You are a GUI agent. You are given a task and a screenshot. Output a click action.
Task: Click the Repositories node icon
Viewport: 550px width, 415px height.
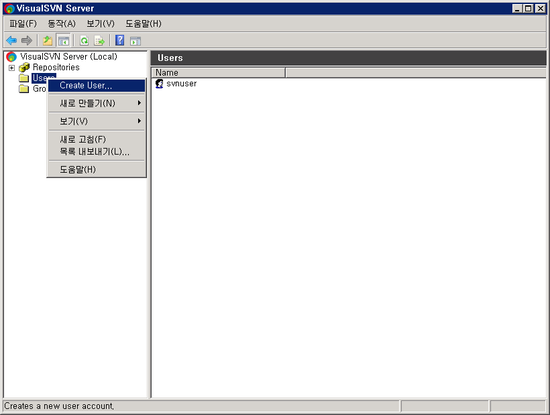point(24,67)
